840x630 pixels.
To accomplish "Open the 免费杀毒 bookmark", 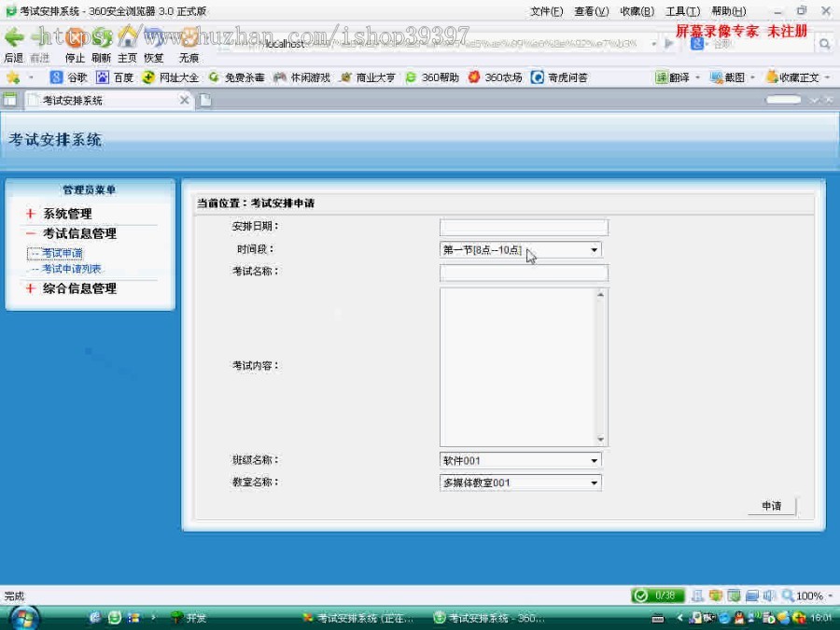I will tap(236, 77).
